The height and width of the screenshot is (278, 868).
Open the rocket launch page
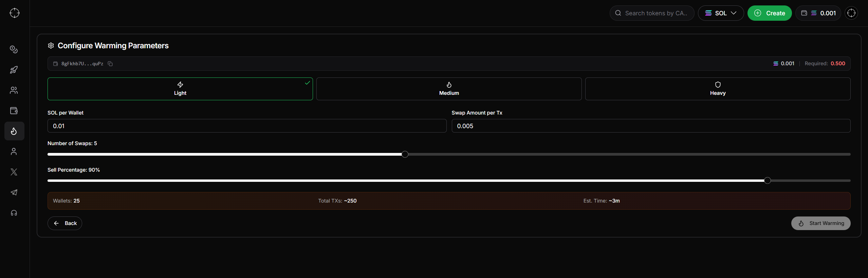point(14,70)
